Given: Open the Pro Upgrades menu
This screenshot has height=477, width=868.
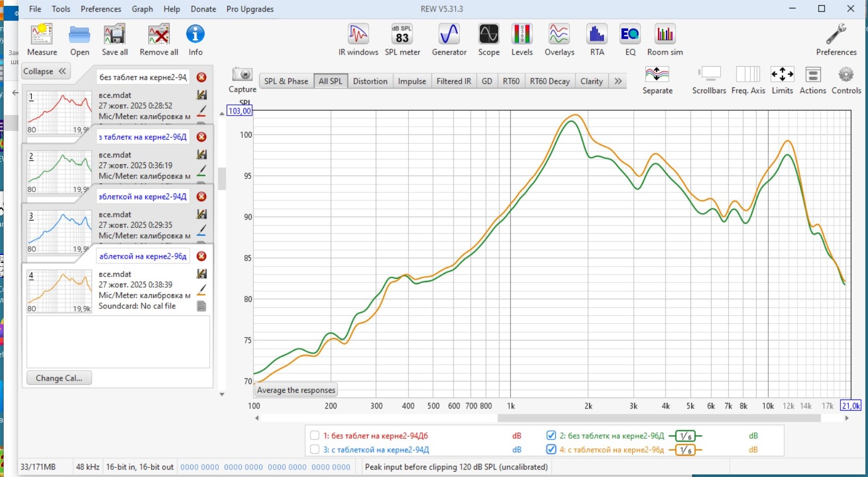Looking at the screenshot, I should 250,9.
